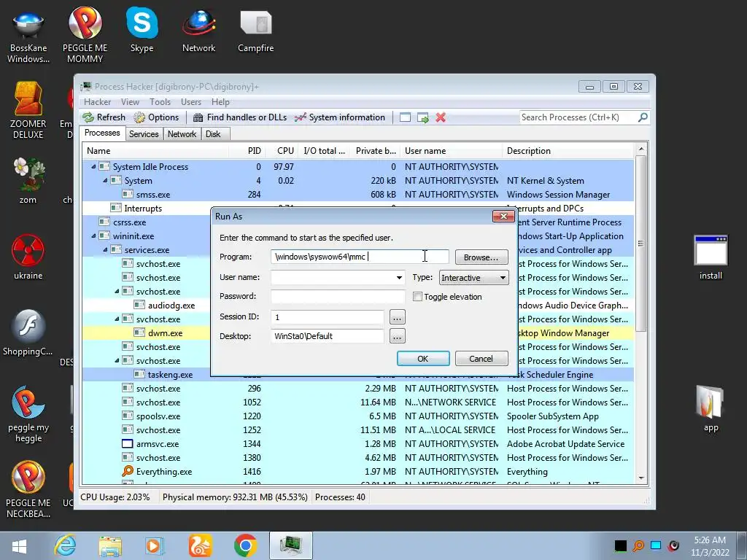Collapse the wininit.exe tree node
The width and height of the screenshot is (747, 560).
pyautogui.click(x=93, y=236)
